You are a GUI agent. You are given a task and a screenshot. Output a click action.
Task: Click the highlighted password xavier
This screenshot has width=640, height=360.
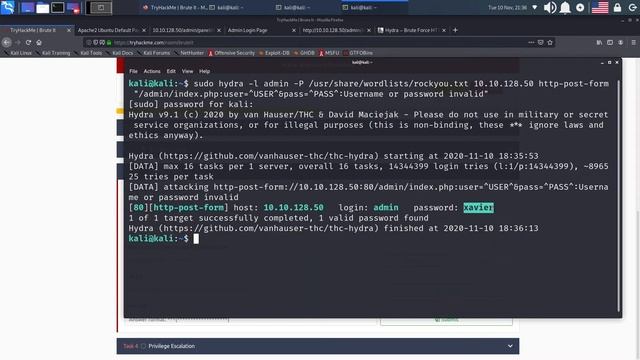pyautogui.click(x=478, y=208)
